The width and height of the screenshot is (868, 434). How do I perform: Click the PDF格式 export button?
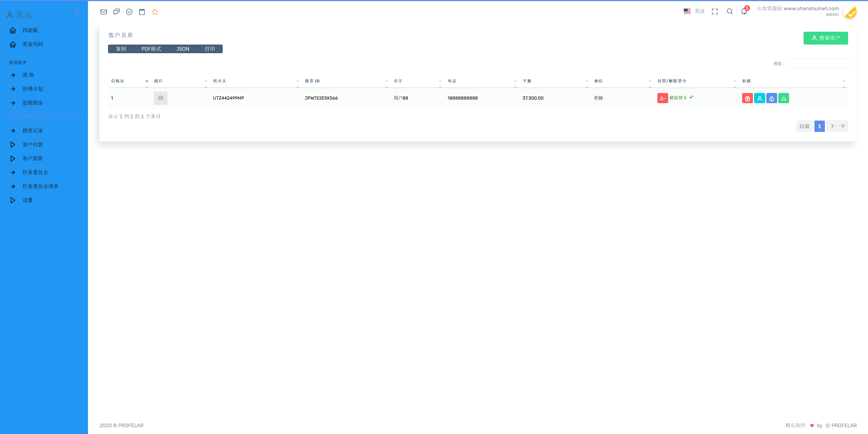[151, 49]
